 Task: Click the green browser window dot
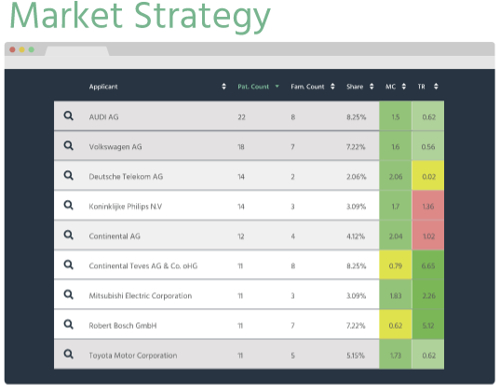pos(31,50)
